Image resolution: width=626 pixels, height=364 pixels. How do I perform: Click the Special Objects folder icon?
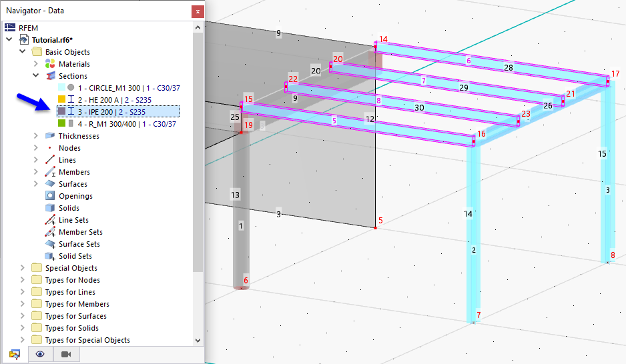coord(37,267)
